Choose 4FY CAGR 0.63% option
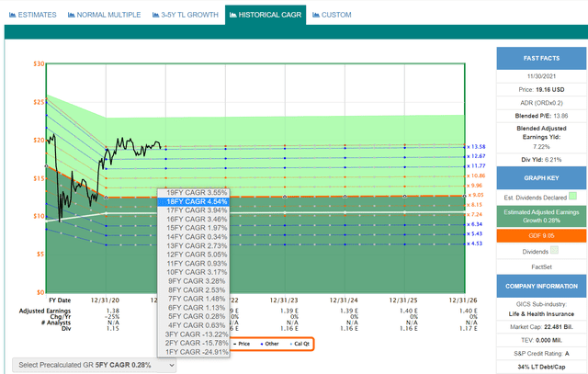The height and width of the screenshot is (374, 588). 193,325
